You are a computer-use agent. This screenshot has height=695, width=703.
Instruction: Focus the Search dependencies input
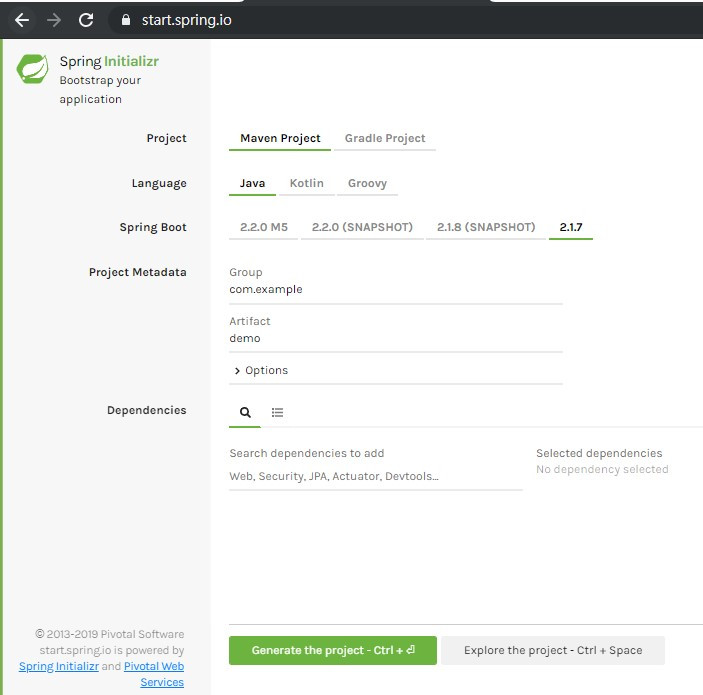point(376,476)
